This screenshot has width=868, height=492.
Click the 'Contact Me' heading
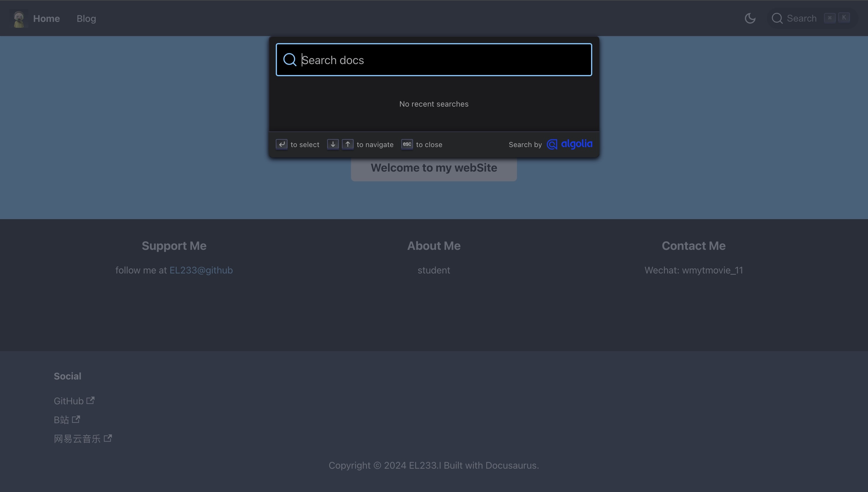(694, 246)
